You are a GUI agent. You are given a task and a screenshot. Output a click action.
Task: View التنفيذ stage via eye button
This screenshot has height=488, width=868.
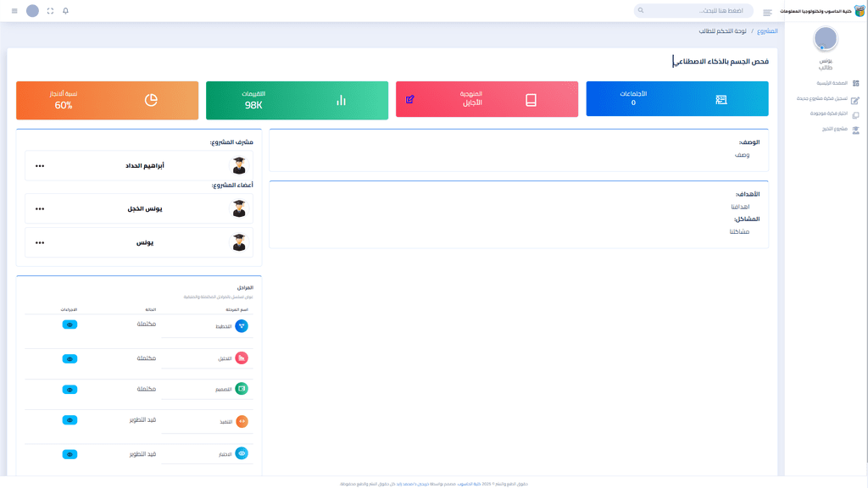[70, 420]
